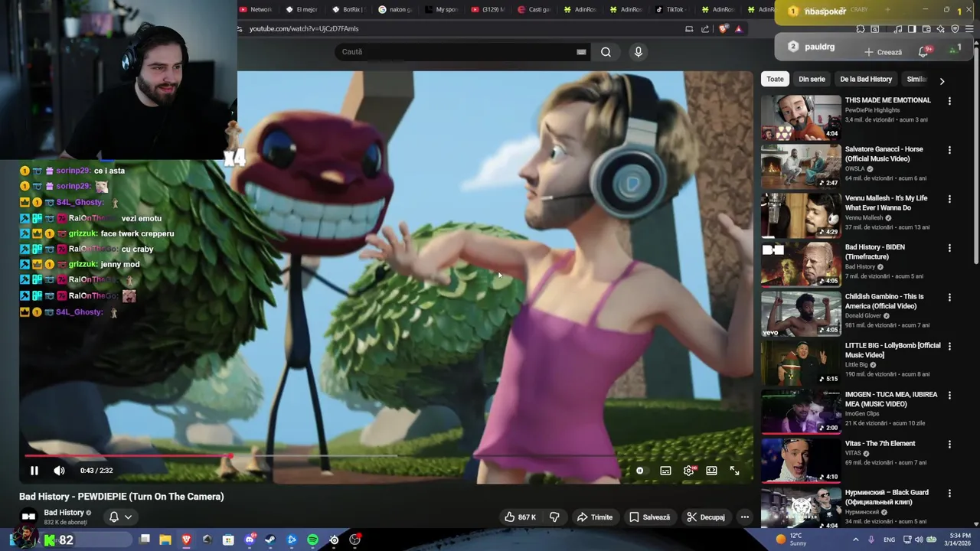
Task: Toggle subtitles in the video player
Action: [x=665, y=471]
